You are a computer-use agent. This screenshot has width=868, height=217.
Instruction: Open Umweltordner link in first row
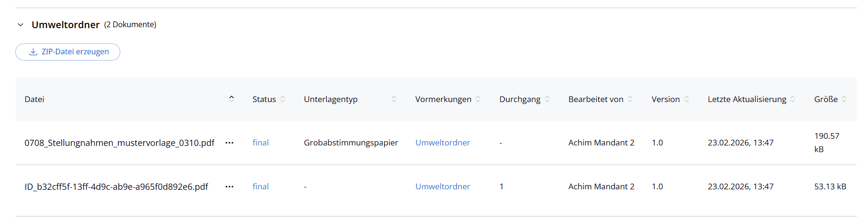(443, 143)
